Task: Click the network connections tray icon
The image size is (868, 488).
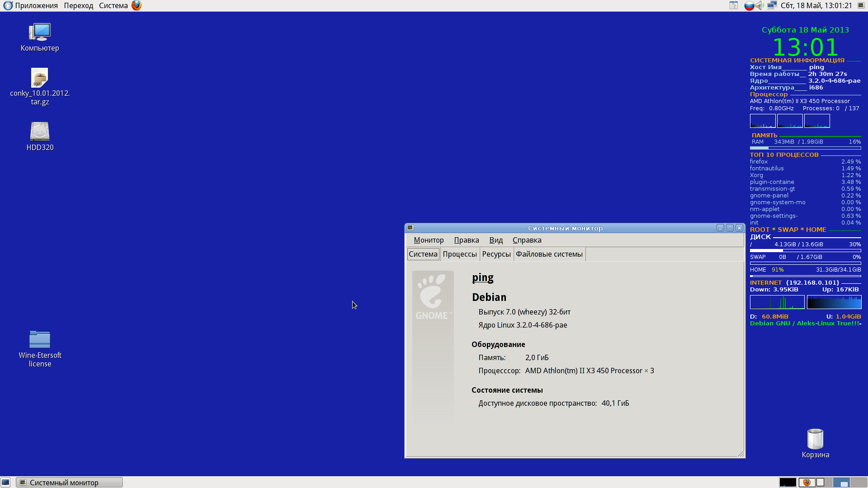Action: click(x=772, y=5)
